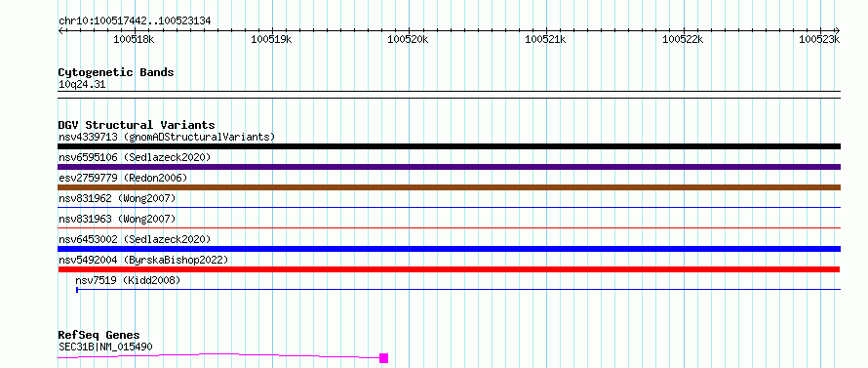This screenshot has width=868, height=368.
Task: Click the DGV Structural Variants track title
Action: 137,125
